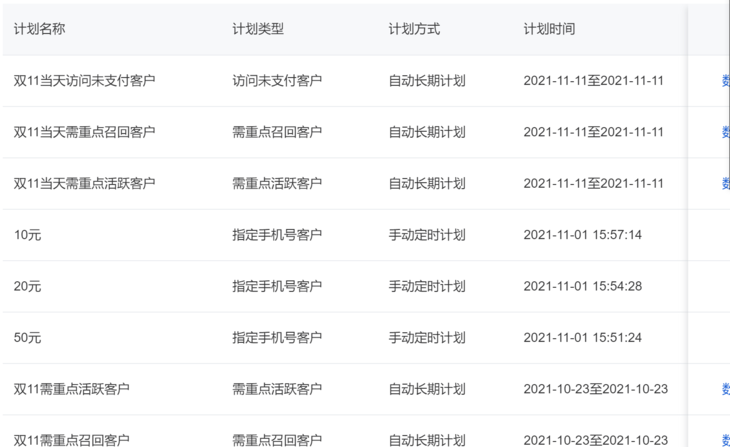Click the time 2021-11-01 15:57:14
Screen dimensions: 730x447
click(582, 235)
